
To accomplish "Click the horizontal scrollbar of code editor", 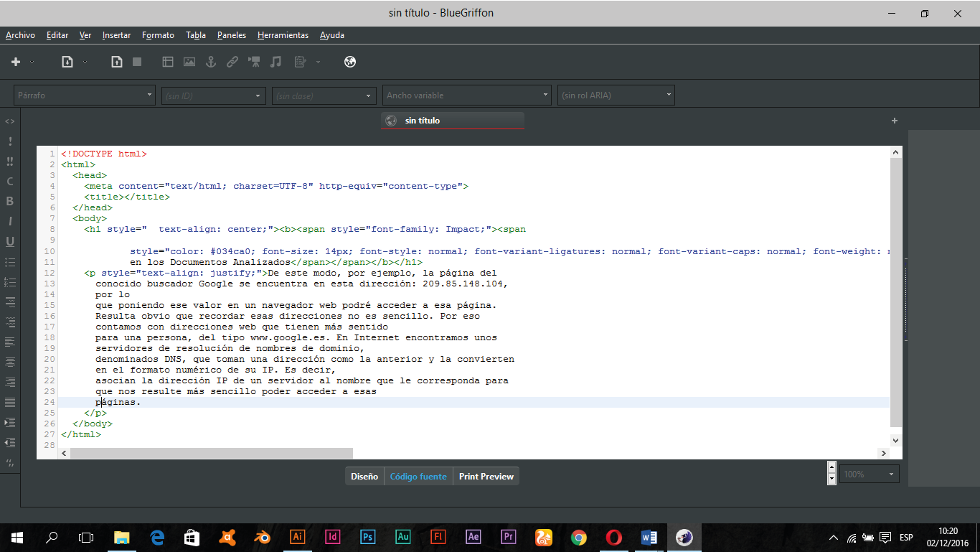I will point(212,454).
